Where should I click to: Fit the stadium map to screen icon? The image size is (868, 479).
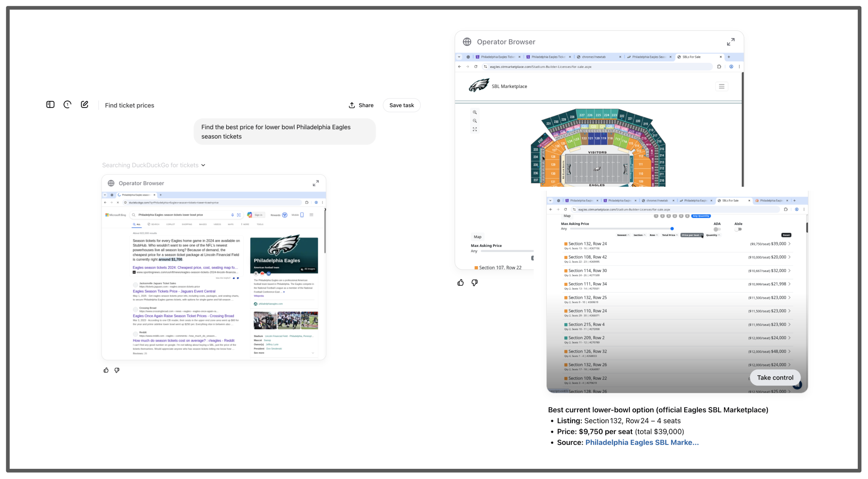[475, 129]
